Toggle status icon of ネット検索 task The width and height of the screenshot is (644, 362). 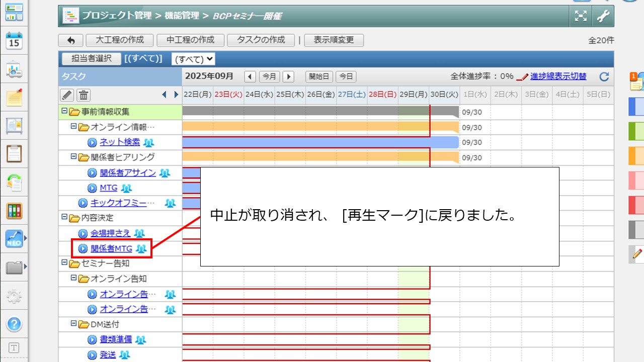point(92,142)
